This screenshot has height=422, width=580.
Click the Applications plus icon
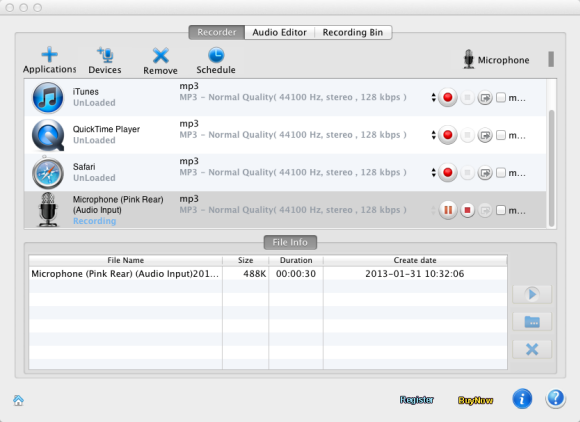(49, 54)
